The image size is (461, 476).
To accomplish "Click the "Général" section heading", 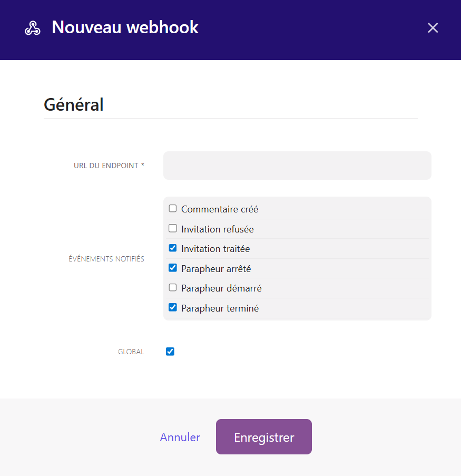I will (x=74, y=104).
